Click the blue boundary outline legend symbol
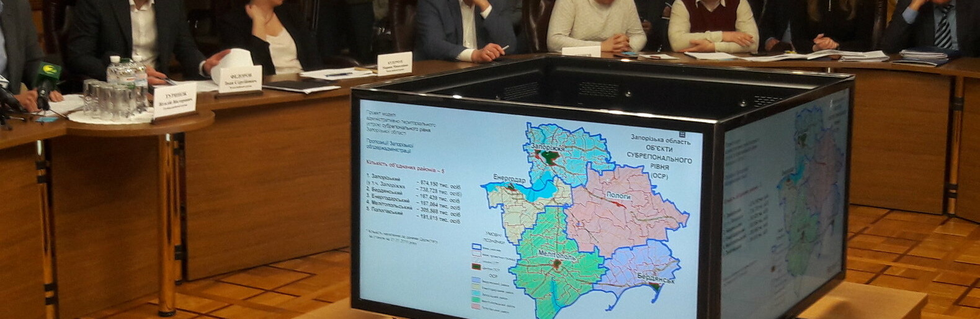980x319 pixels. click(476, 246)
